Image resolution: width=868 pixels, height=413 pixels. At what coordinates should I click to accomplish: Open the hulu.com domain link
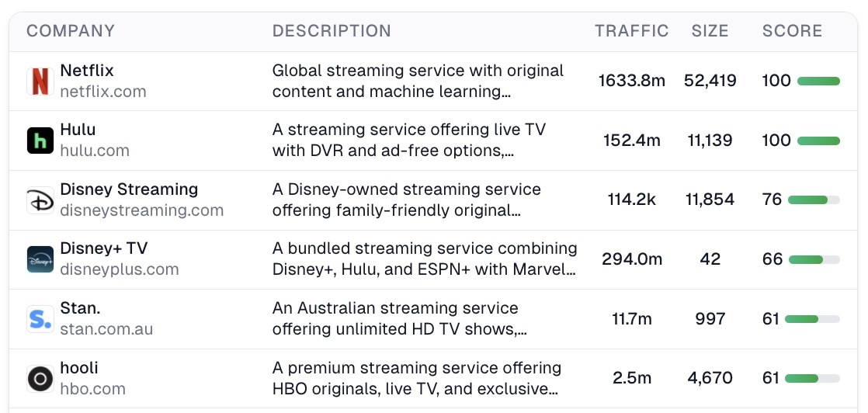95,151
